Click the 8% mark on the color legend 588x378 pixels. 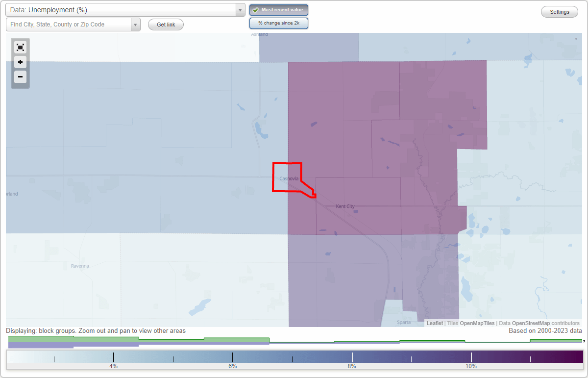(x=352, y=356)
